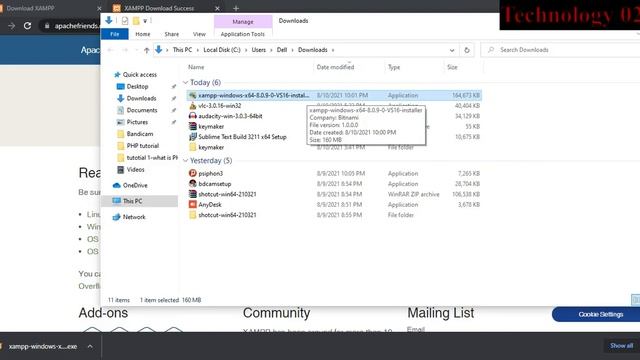The height and width of the screenshot is (360, 640).
Task: Click the New folder quick access icon
Action: (x=136, y=21)
